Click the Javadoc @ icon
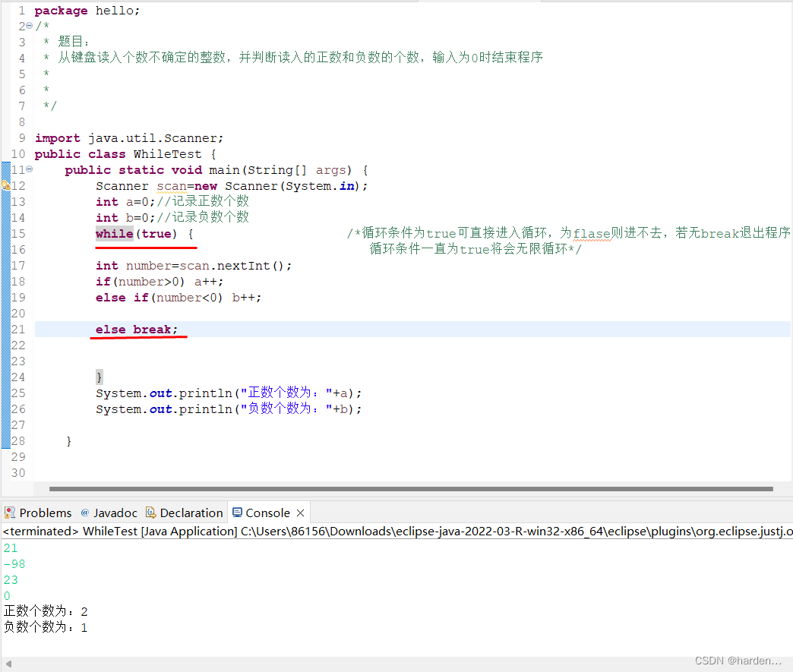793x672 pixels. pyautogui.click(x=84, y=513)
